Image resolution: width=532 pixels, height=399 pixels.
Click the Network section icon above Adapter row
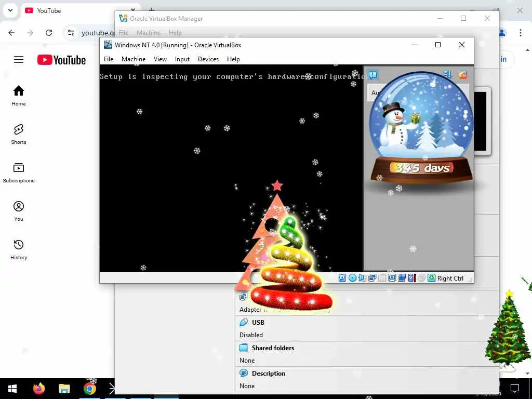tap(243, 297)
